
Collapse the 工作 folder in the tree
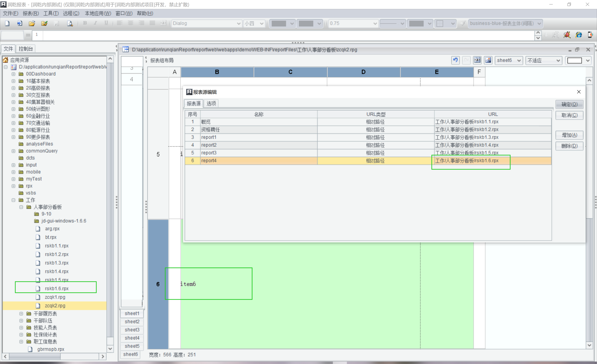point(14,200)
